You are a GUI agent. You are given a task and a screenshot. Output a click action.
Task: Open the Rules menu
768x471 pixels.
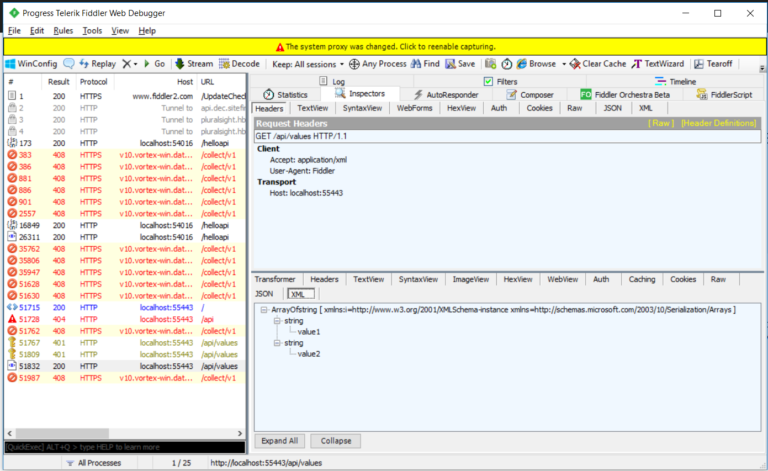(x=63, y=31)
